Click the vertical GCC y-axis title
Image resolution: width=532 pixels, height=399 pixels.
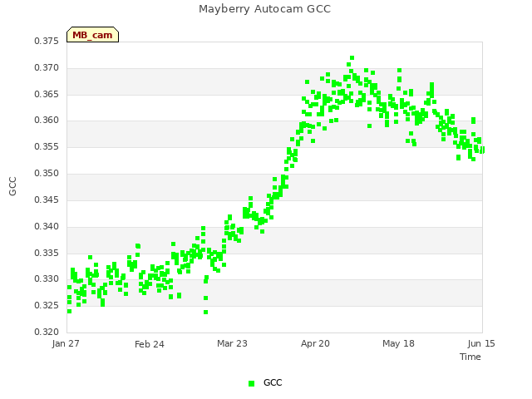[12, 186]
